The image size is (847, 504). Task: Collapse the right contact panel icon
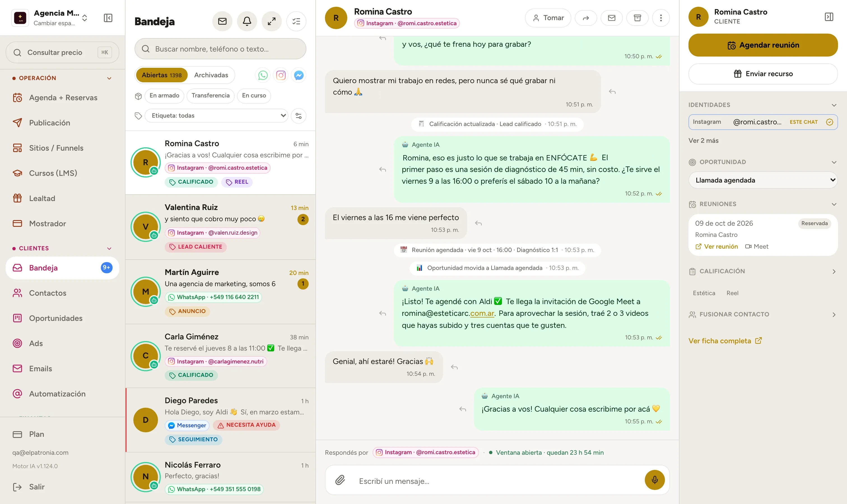pyautogui.click(x=829, y=17)
